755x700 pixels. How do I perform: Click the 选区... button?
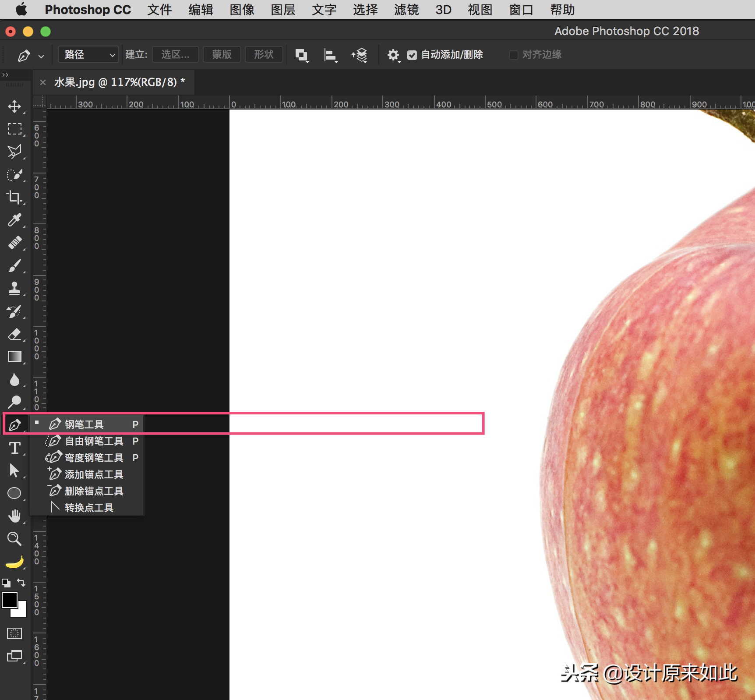[175, 54]
